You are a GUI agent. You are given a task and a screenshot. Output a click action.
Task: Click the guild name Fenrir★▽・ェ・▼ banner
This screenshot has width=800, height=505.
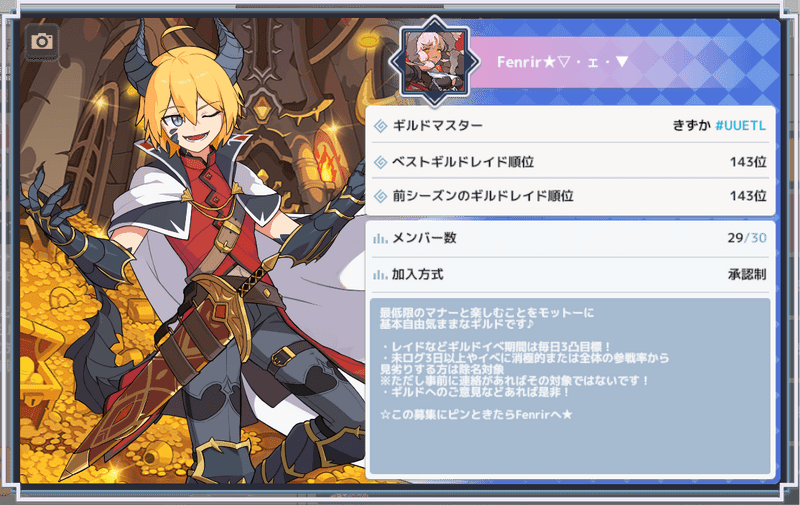tap(563, 62)
